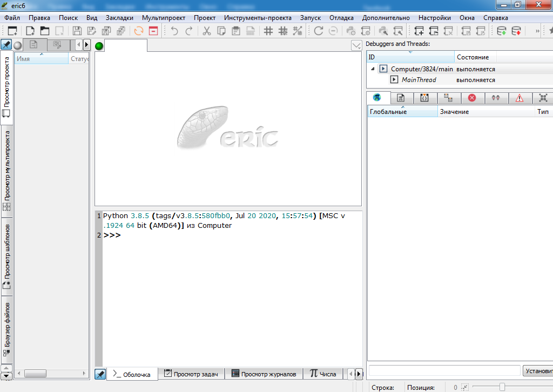Toggle the pin icon on bottom panel
The image size is (553, 392).
100,374
